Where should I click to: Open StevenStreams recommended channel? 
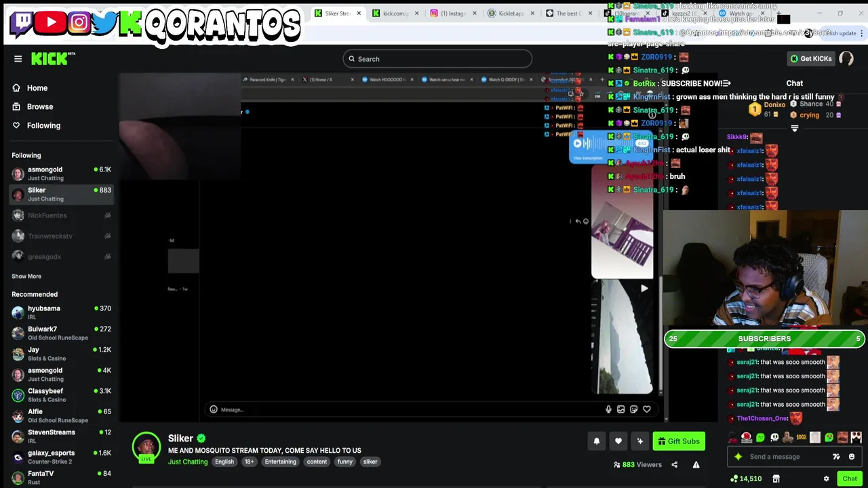click(61, 436)
